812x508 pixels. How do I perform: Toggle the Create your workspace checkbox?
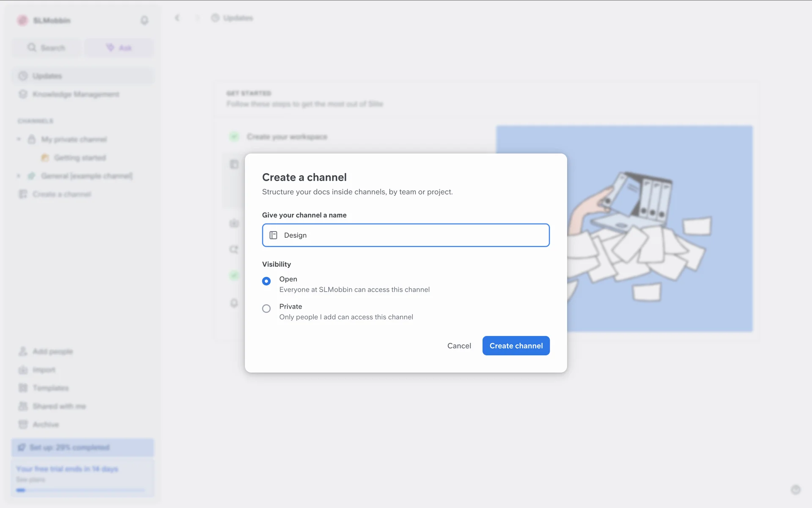click(234, 137)
